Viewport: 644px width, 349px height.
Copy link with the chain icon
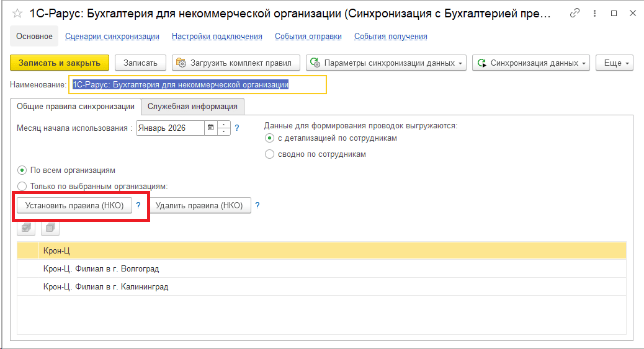(x=575, y=13)
